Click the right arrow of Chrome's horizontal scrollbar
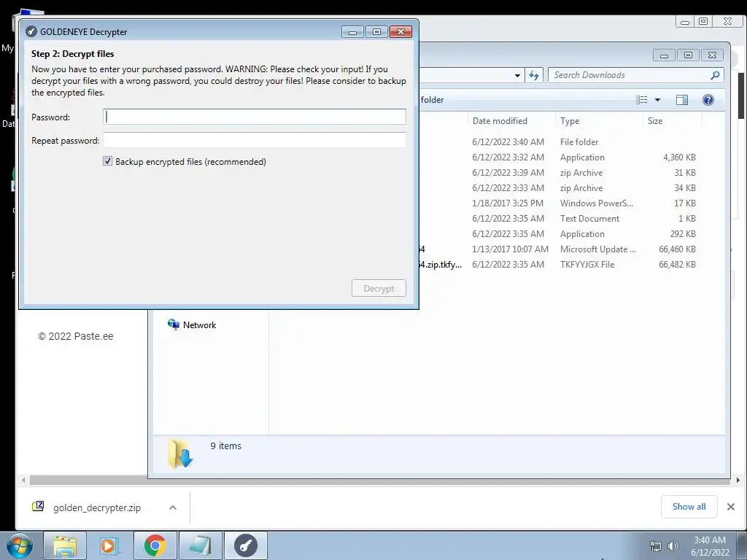Viewport: 747px width, 560px height. [x=738, y=481]
